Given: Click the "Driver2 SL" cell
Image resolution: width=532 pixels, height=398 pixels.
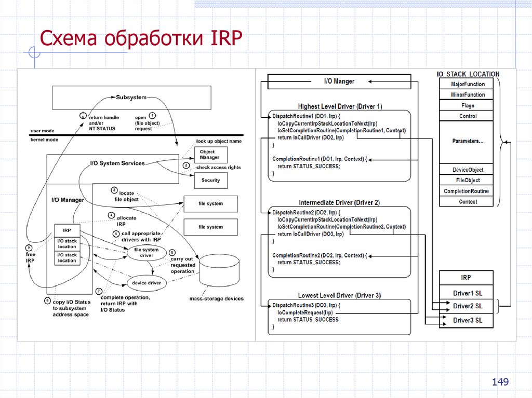Looking at the screenshot, I should [466, 307].
